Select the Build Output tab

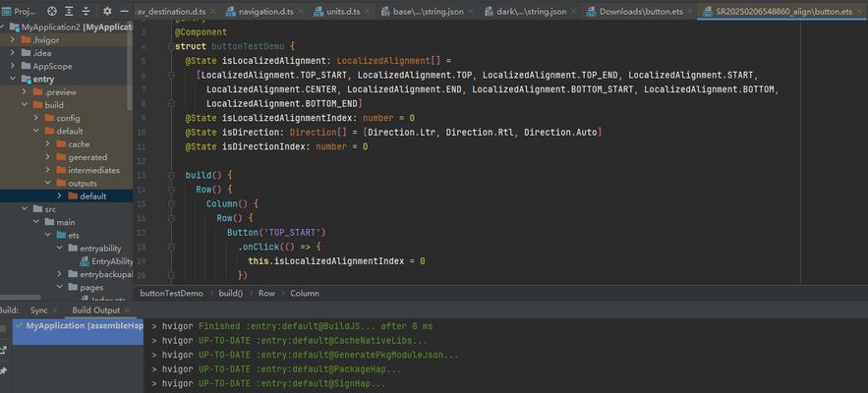95,310
